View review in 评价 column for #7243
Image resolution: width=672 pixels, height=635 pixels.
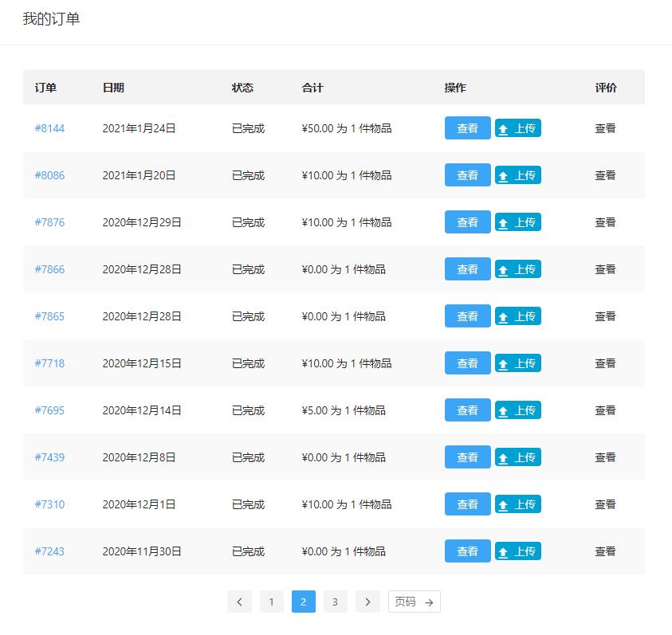coord(605,551)
